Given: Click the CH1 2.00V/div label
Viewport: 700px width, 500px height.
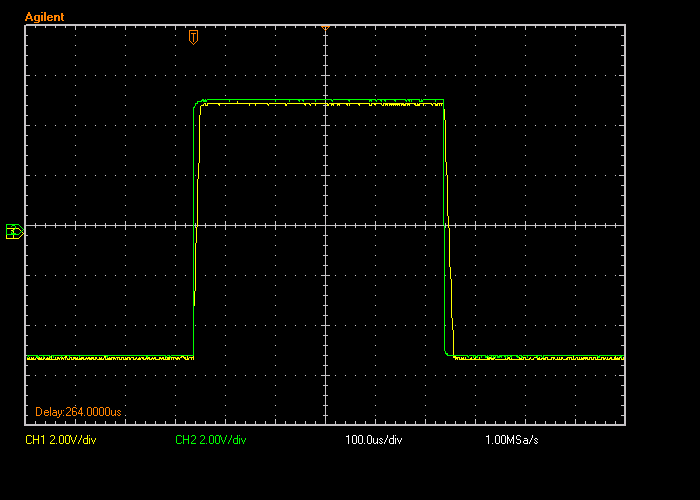Looking at the screenshot, I should click(x=61, y=440).
